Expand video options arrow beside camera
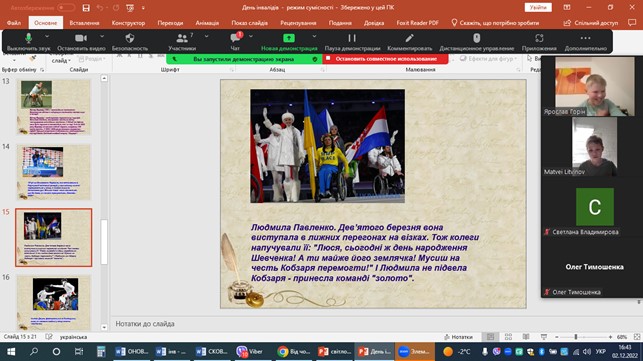Image resolution: width=643 pixels, height=361 pixels. coord(102,37)
